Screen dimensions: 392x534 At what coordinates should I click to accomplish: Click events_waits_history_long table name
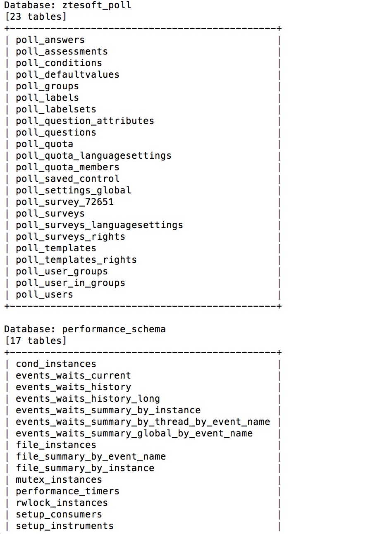pos(88,399)
